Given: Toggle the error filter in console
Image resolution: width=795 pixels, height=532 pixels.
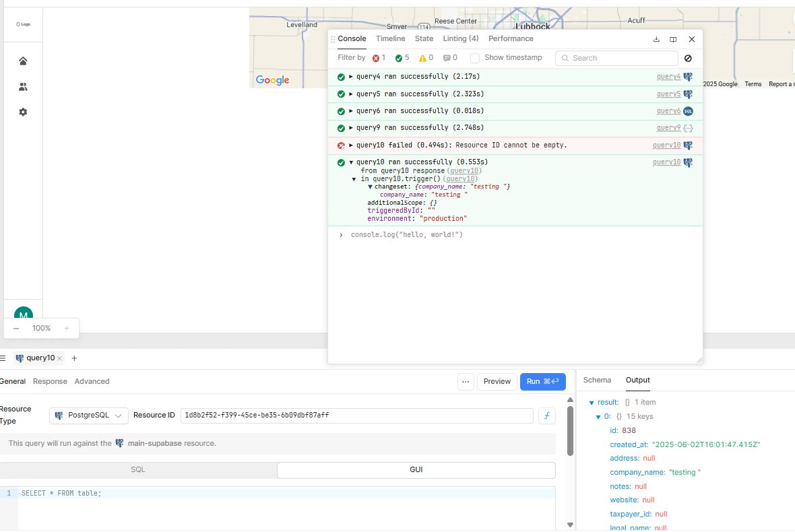Looking at the screenshot, I should 375,58.
